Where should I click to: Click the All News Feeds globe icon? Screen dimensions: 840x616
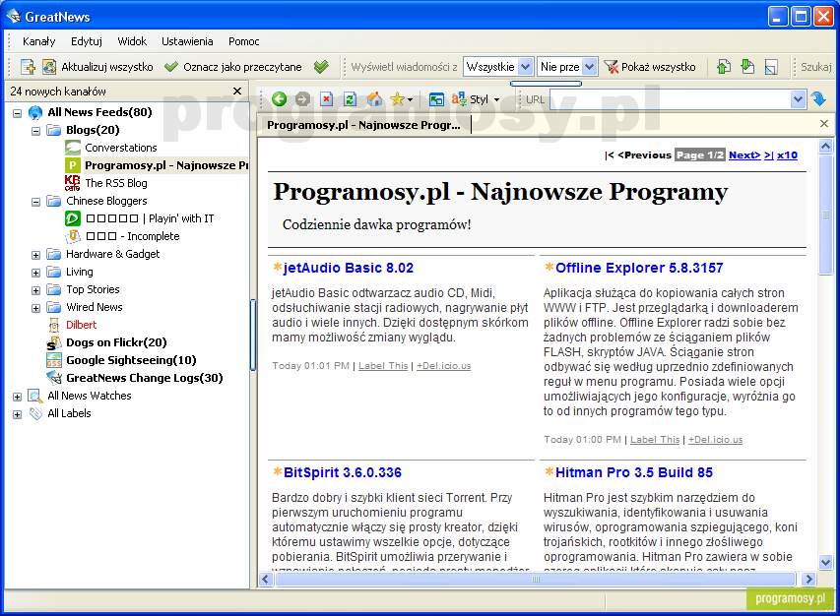[x=35, y=112]
